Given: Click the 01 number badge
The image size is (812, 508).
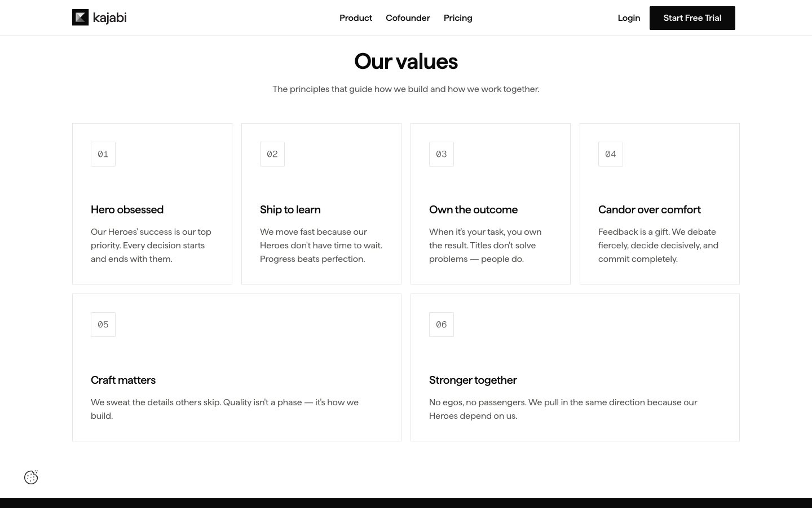Looking at the screenshot, I should coord(103,154).
